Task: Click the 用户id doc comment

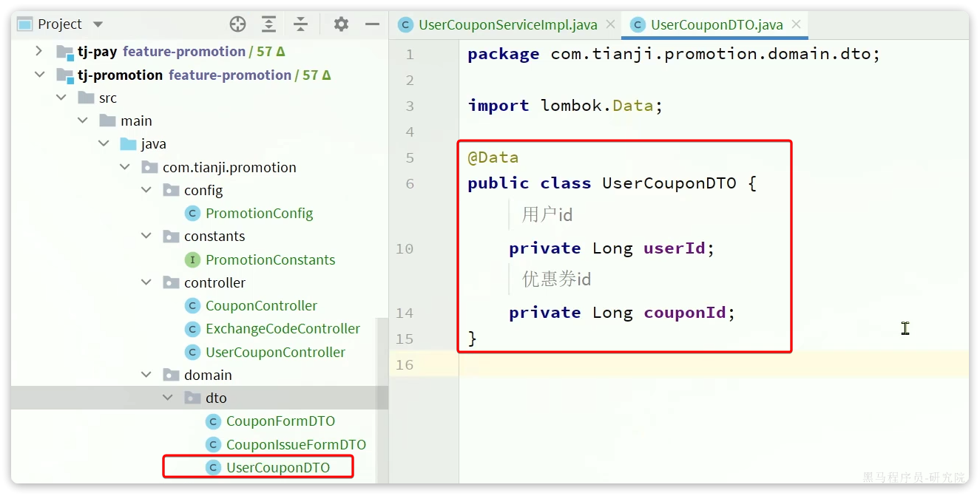Action: 547,215
